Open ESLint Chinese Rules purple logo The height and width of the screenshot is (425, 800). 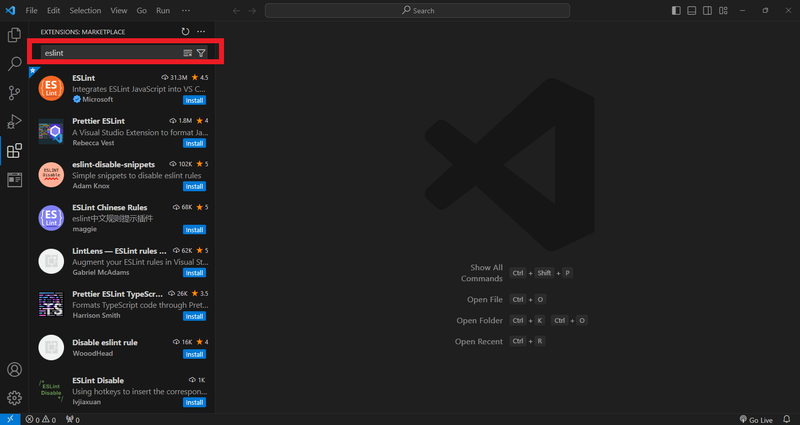pyautogui.click(x=51, y=218)
